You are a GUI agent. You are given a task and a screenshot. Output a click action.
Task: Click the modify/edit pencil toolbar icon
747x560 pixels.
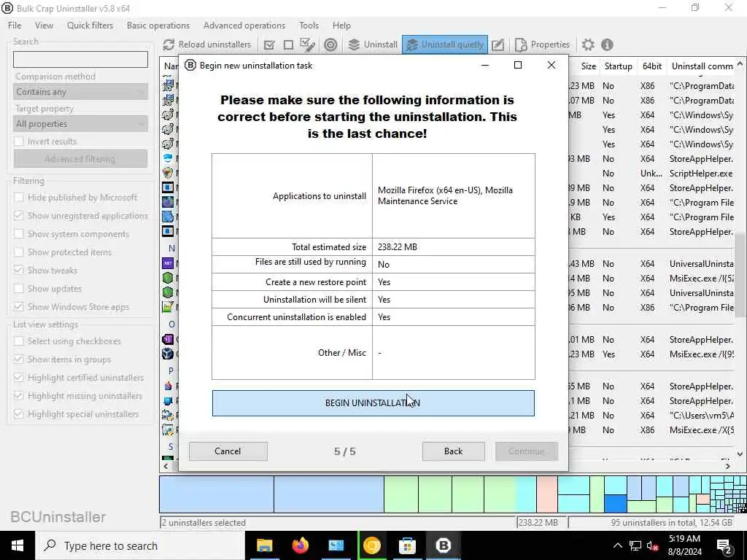point(498,44)
